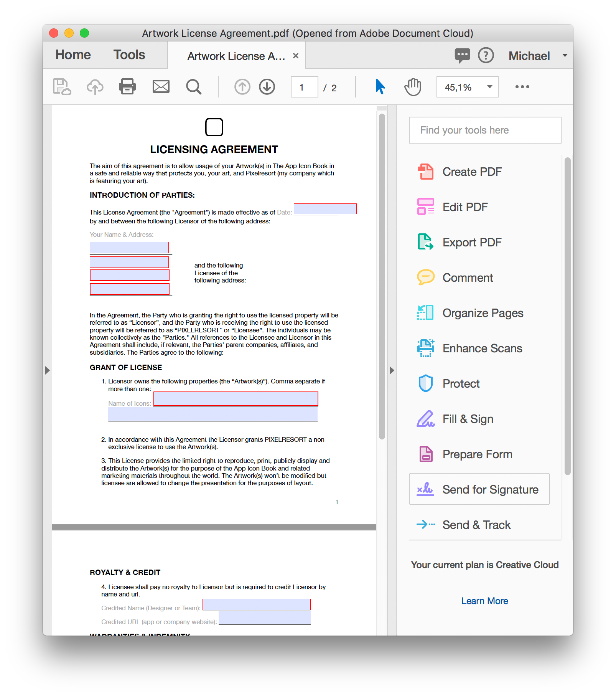Click the Protect shield icon

click(425, 383)
